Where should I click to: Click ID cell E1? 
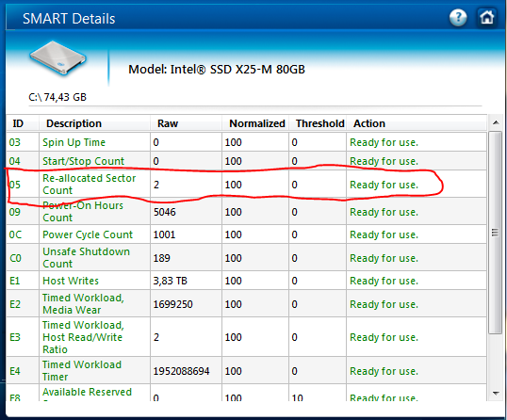[14, 281]
